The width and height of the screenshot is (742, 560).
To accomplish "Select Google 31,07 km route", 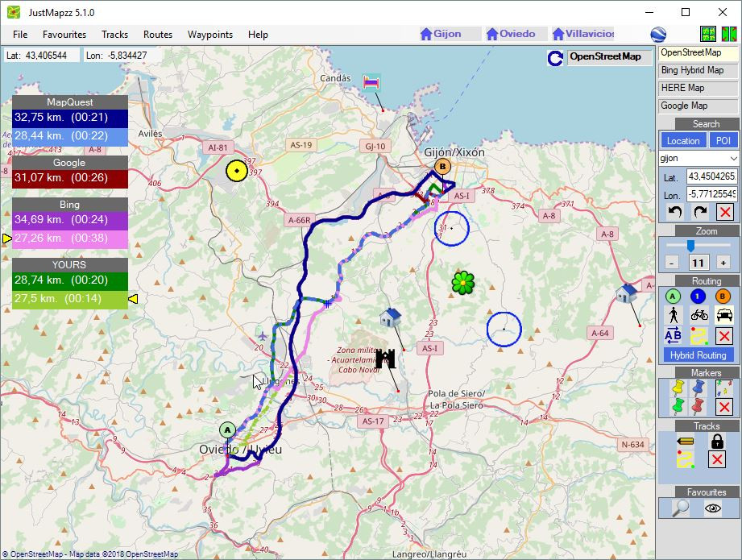I will (70, 178).
